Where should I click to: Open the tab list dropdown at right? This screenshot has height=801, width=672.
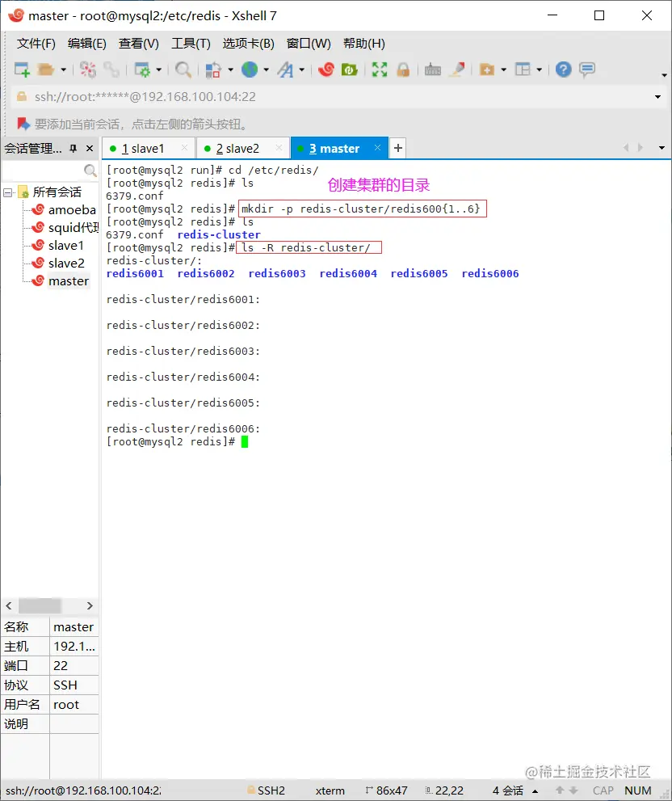point(661,149)
